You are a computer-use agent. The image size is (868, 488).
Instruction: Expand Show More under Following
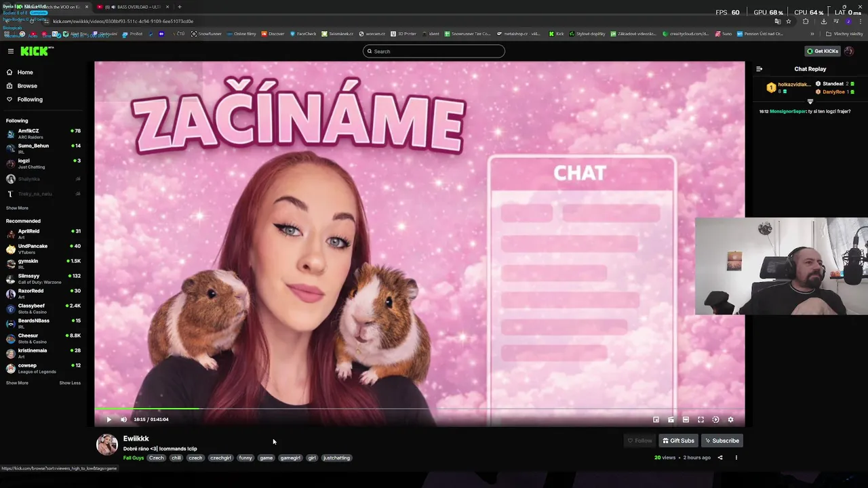pyautogui.click(x=17, y=208)
